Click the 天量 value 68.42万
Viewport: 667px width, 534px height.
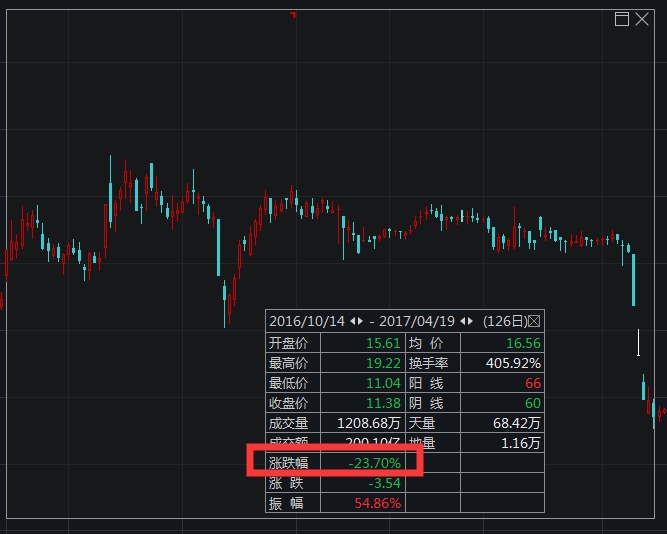pyautogui.click(x=517, y=423)
